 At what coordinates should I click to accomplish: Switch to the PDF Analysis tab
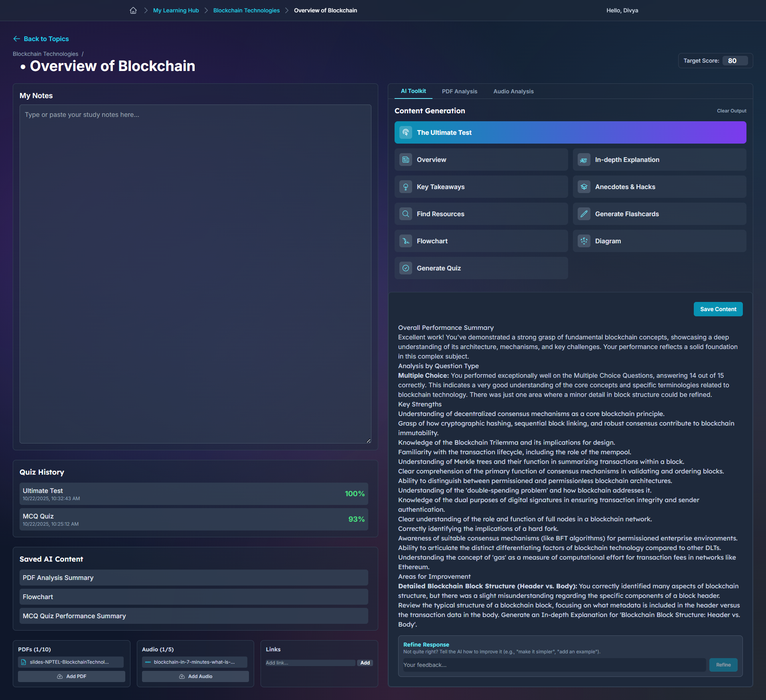459,91
